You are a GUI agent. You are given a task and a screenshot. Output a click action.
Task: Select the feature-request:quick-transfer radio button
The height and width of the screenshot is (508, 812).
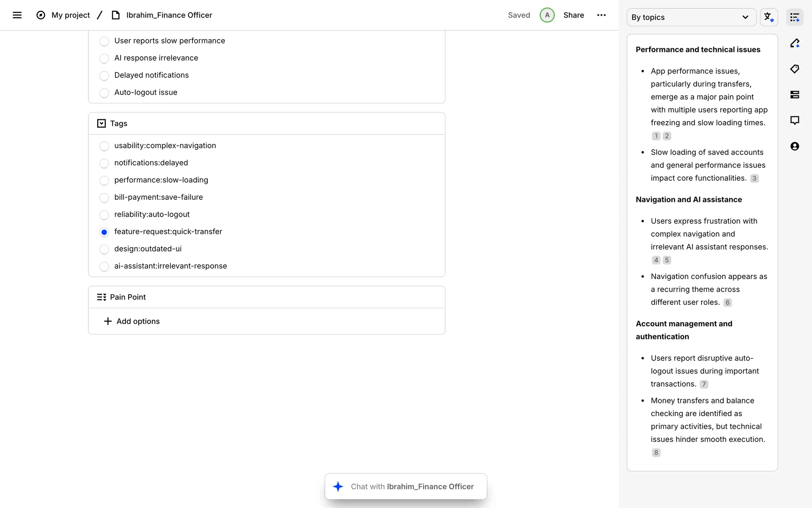point(104,232)
